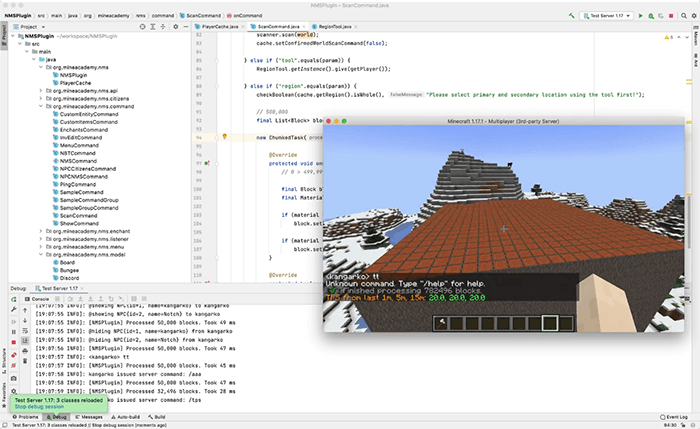Click console Up arrow icon

tap(25, 310)
